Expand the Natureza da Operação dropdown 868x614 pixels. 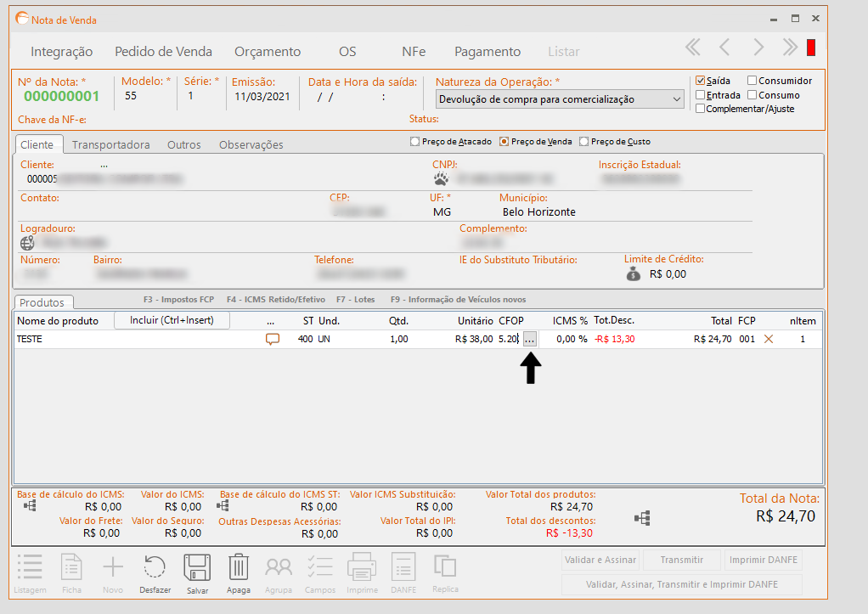[x=676, y=99]
